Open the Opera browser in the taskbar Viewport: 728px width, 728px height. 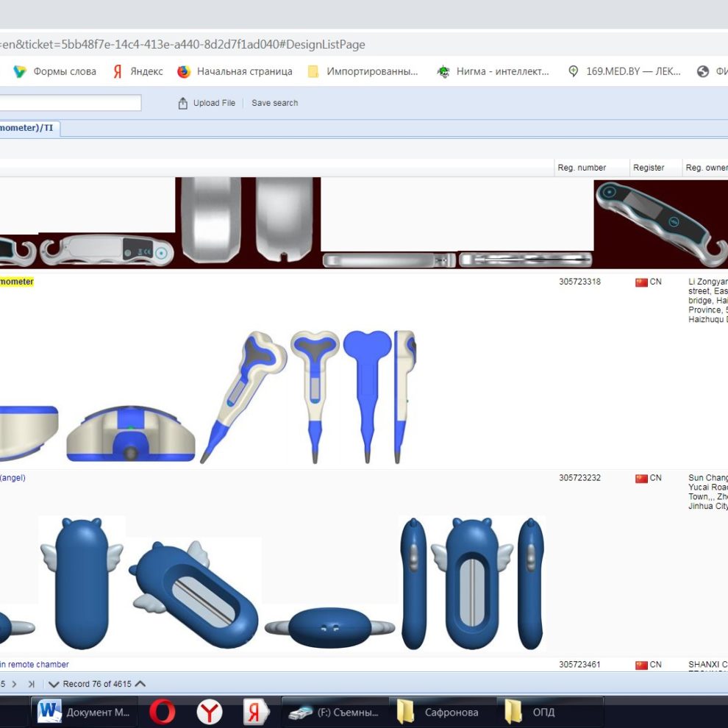tap(162, 712)
